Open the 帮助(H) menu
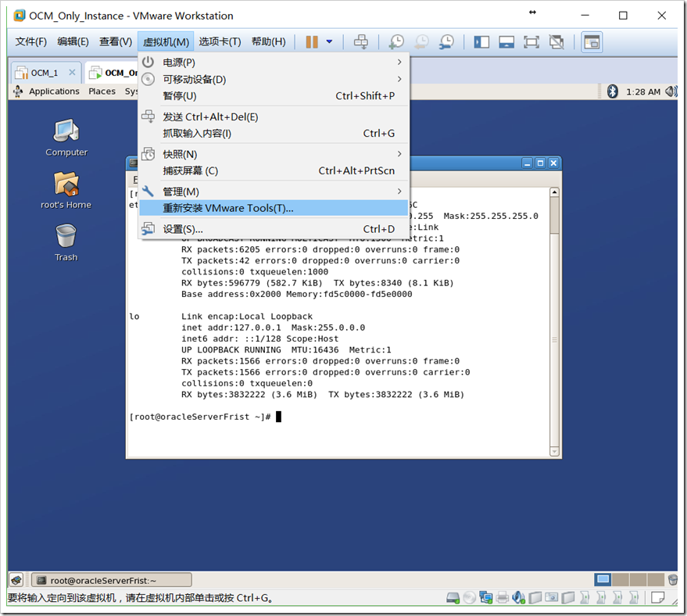687x616 pixels. 269,41
